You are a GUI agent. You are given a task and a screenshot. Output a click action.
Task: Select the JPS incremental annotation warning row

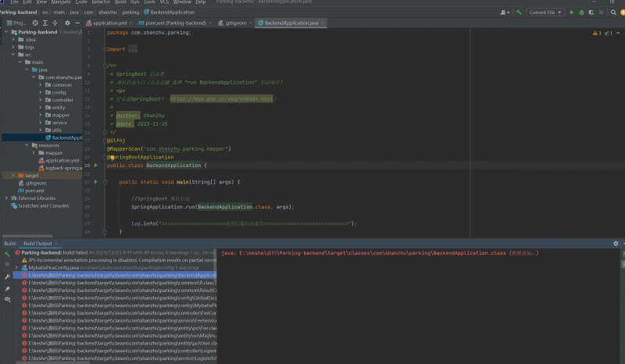[x=119, y=260]
